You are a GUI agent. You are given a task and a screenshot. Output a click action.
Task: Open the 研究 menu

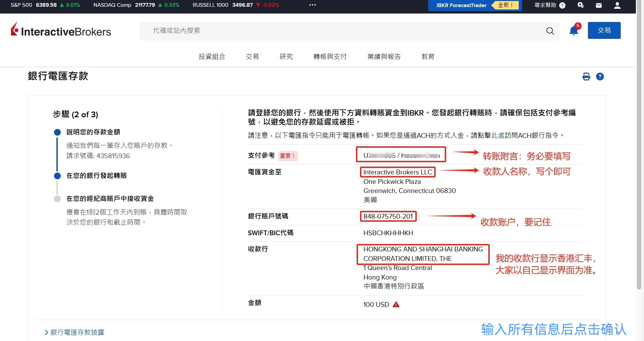[x=286, y=56]
